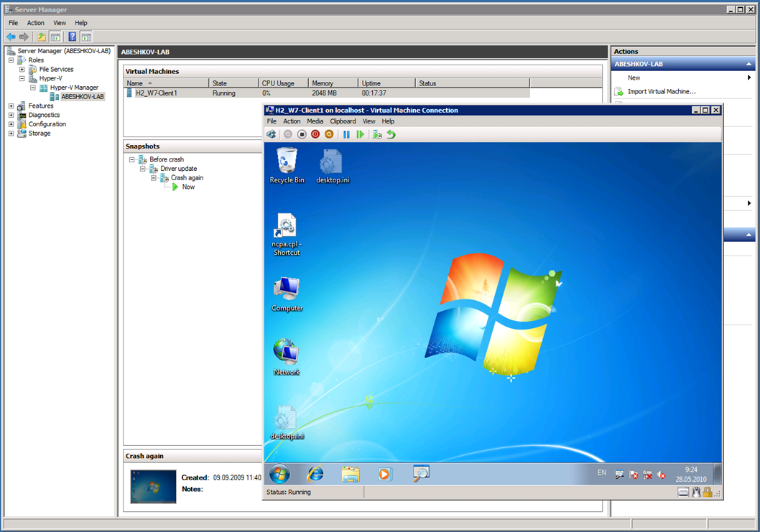Collapse the Hyper-V tree node
760x532 pixels.
pos(22,78)
